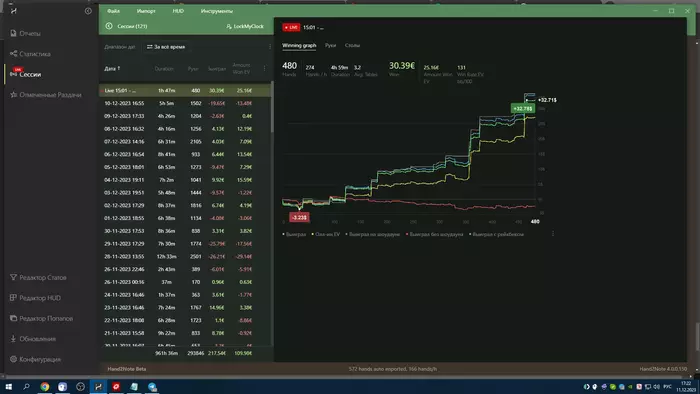Click the 25.16€ Amount Won EV stat
700x394 pixels.
pos(431,68)
